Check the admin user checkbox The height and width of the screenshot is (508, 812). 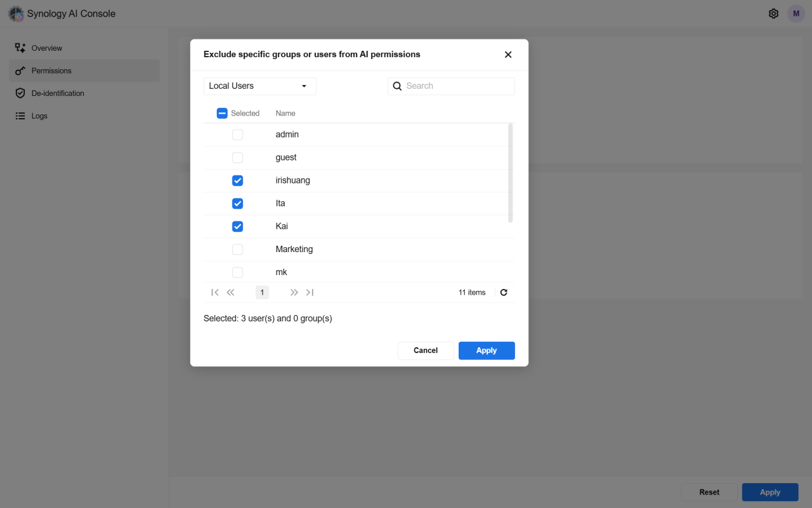tap(237, 135)
